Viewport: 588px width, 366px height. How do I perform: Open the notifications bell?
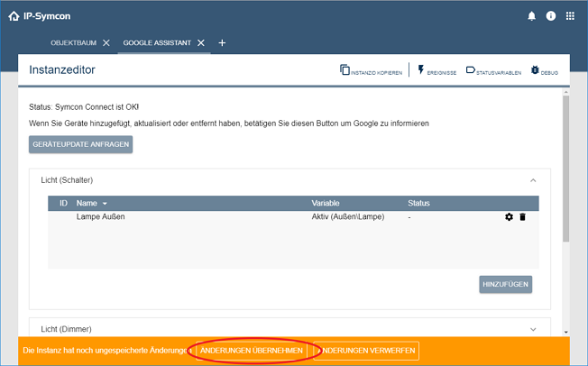pos(531,16)
